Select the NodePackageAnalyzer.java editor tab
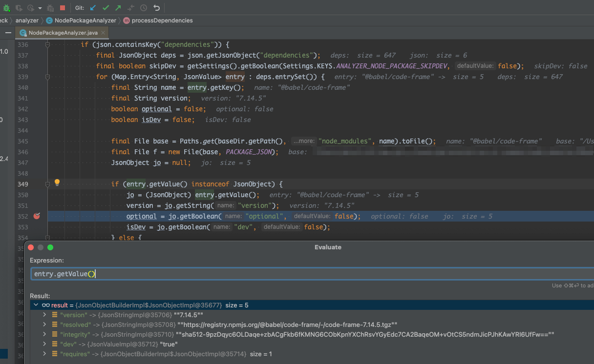The height and width of the screenshot is (364, 594). coord(62,33)
